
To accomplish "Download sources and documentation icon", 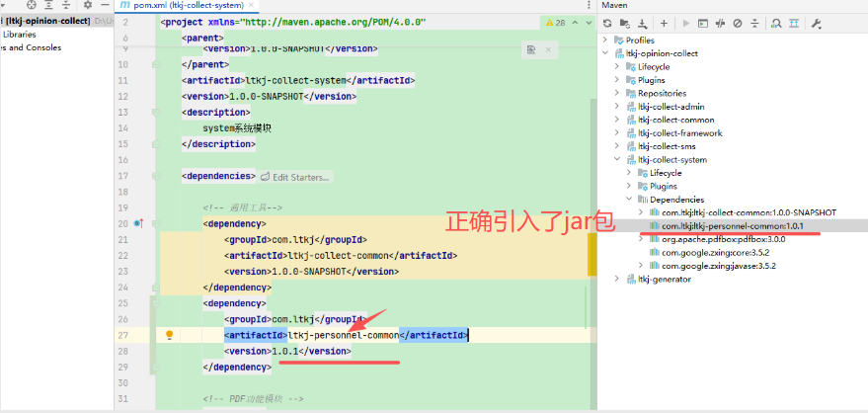I will click(x=642, y=24).
